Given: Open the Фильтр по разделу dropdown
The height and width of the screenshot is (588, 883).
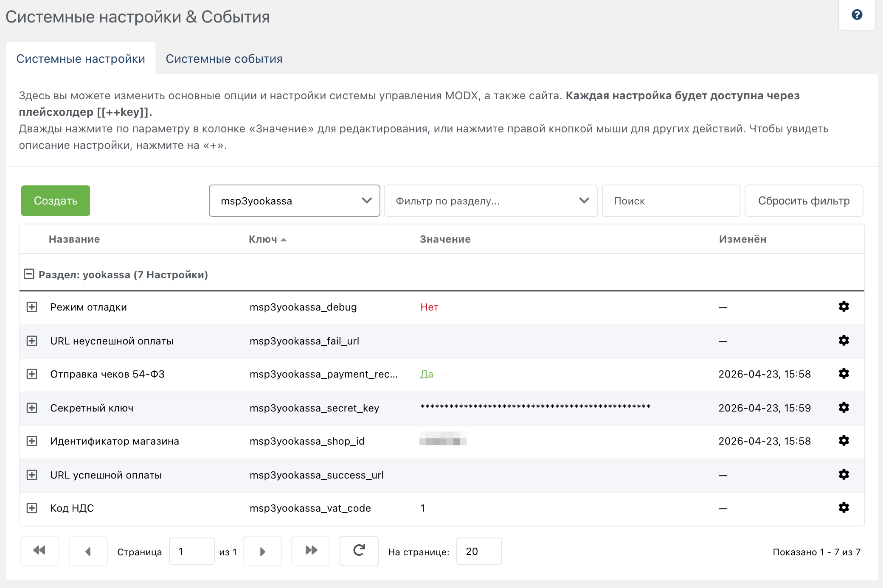Looking at the screenshot, I should pos(490,201).
